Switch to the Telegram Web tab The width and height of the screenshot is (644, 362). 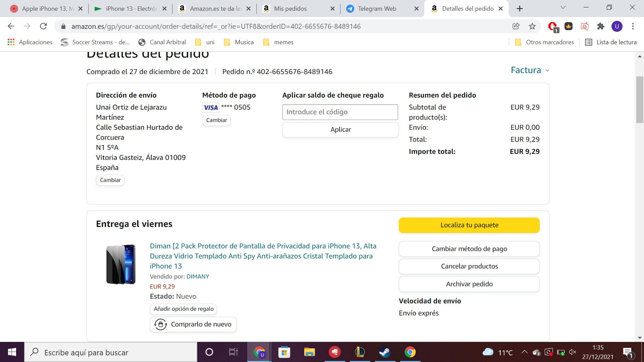(x=377, y=9)
